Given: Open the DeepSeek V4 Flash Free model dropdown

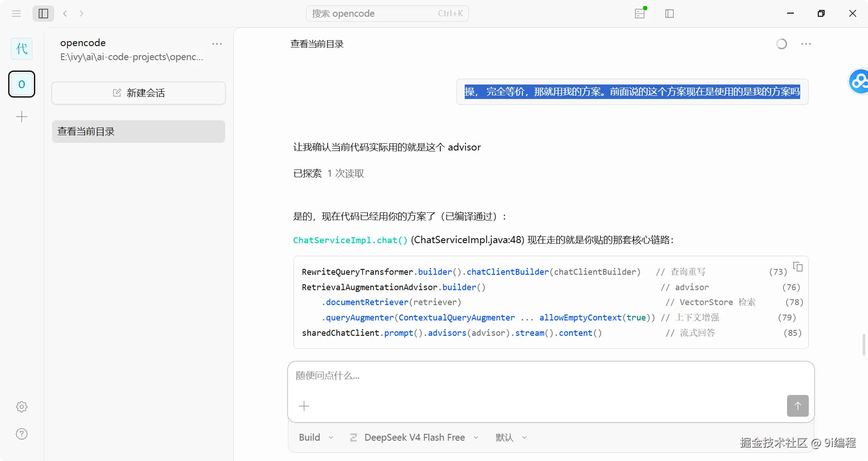Looking at the screenshot, I should coord(414,437).
